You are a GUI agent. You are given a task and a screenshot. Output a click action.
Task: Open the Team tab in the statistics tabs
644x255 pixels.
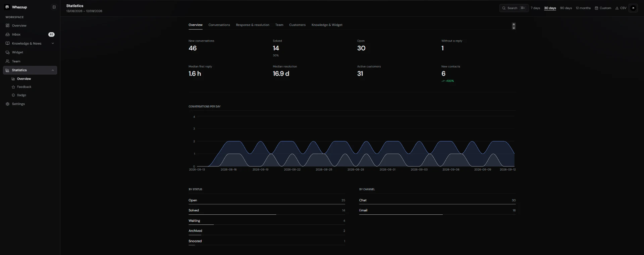[279, 25]
